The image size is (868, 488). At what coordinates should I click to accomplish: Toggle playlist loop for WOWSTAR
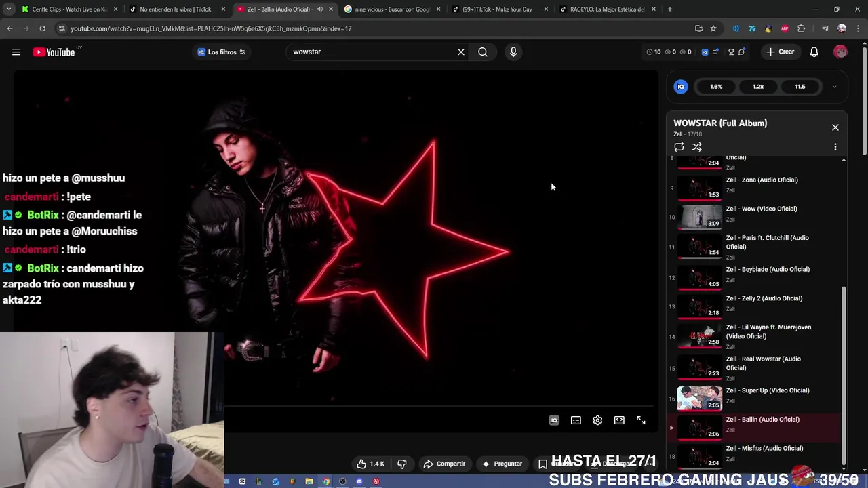click(679, 147)
